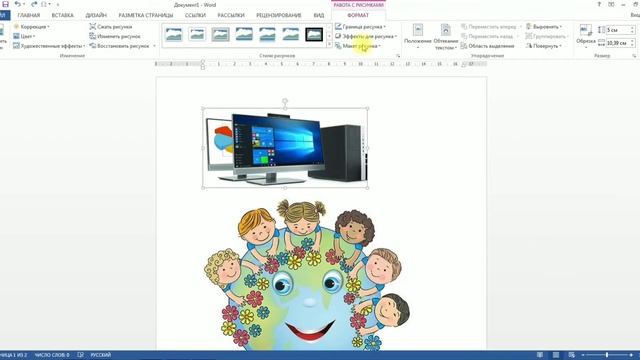Switch to the РАЗМЕТКА СТРАНИЦЫ tab
Viewport: 640px width, 360px height.
146,15
